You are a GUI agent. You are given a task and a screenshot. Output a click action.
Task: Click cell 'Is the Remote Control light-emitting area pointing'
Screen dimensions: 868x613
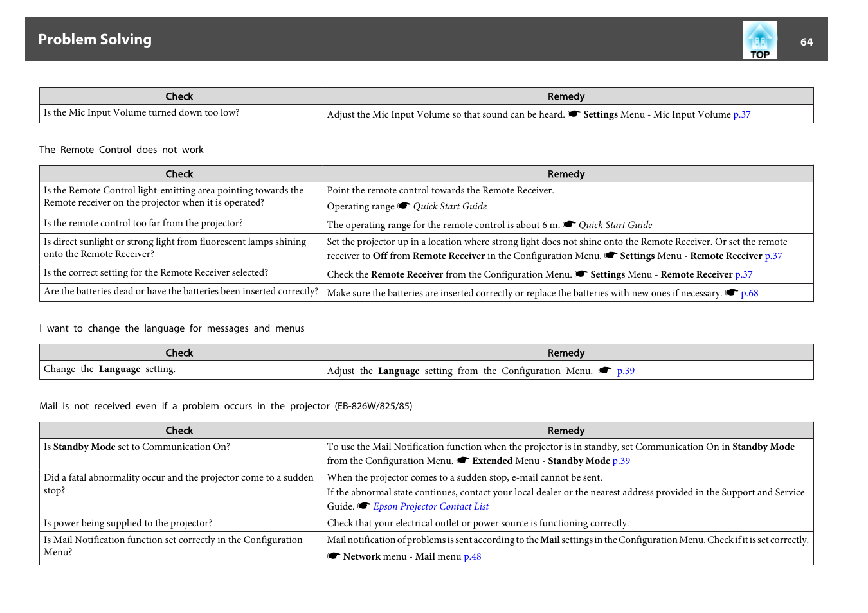181,199
